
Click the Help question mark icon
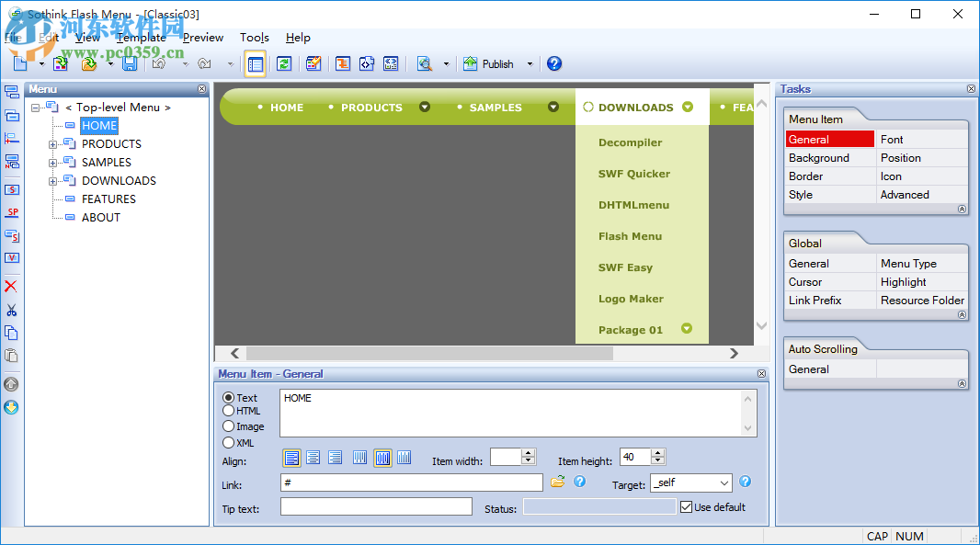(553, 63)
